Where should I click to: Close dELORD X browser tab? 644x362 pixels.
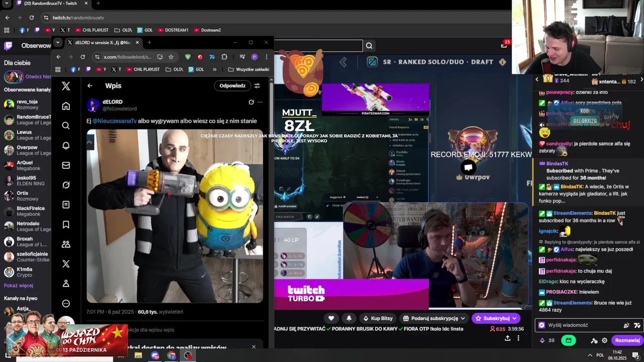coord(137,43)
